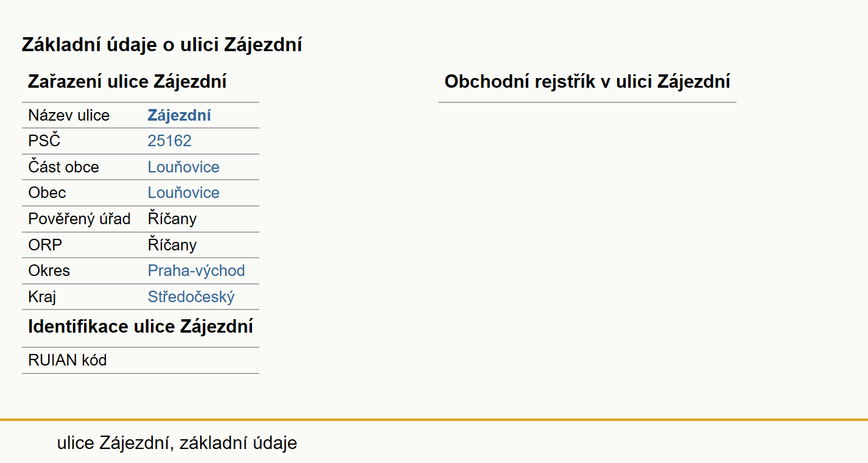Click the Část obce row label
This screenshot has width=868, height=463.
64,168
